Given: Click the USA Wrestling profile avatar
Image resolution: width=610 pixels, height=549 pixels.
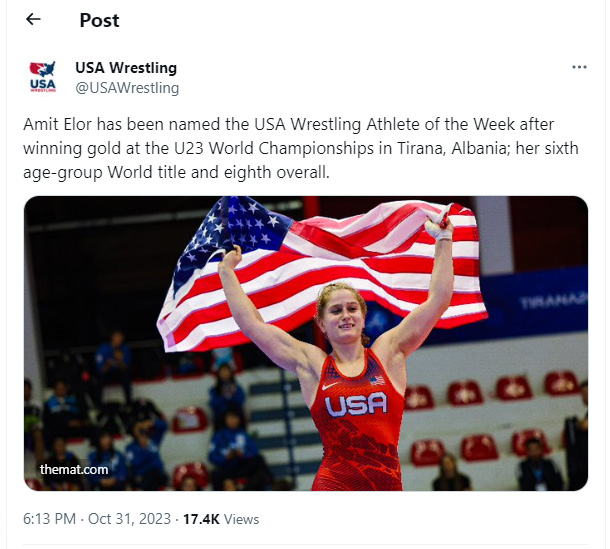Looking at the screenshot, I should [43, 77].
